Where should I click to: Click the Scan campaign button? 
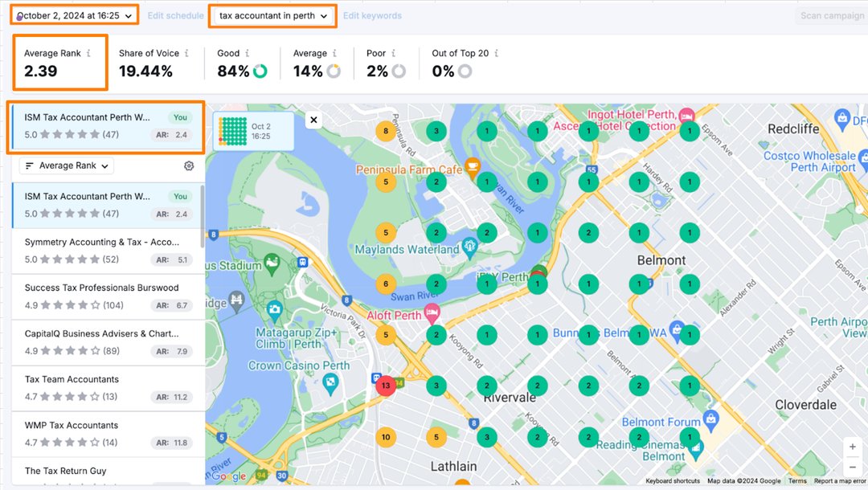(x=832, y=15)
